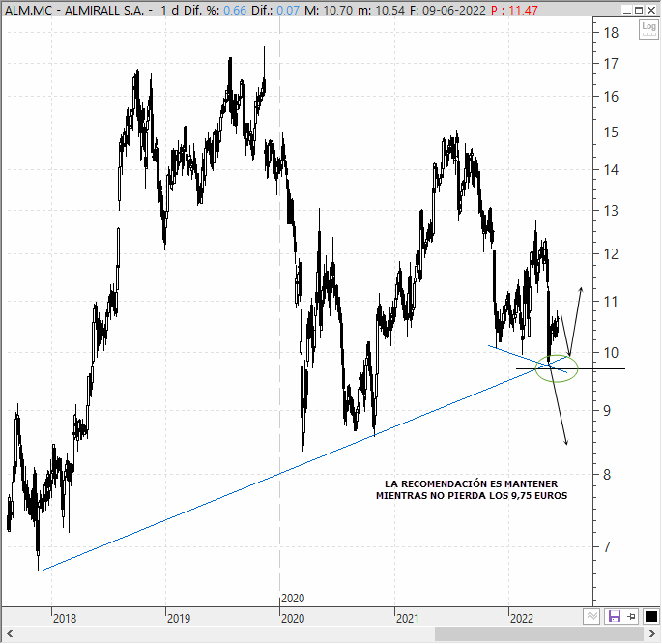Close the ALM.MC chart window
The height and width of the screenshot is (644, 662).
point(651,10)
